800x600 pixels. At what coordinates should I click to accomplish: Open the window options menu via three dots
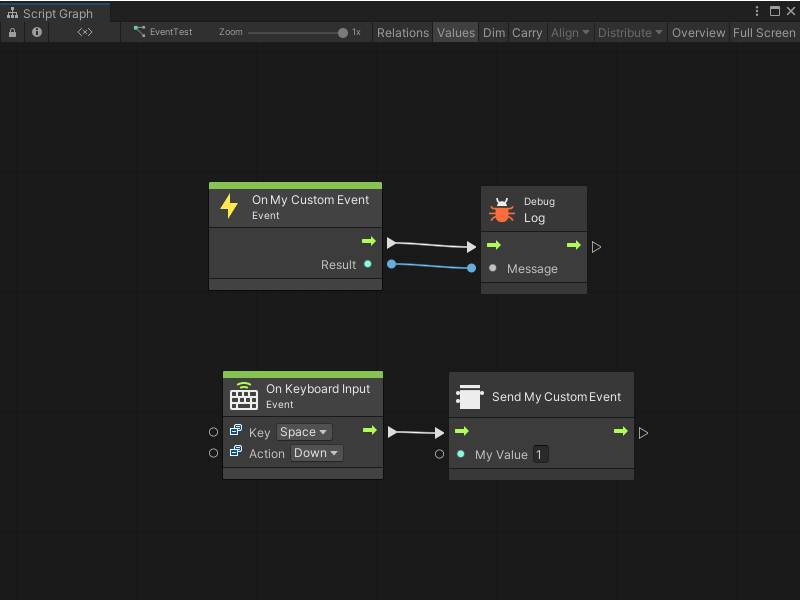pyautogui.click(x=757, y=10)
